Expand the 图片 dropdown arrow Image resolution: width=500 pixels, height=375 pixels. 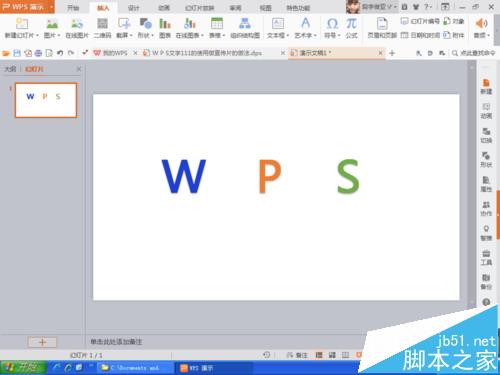pos(59,35)
